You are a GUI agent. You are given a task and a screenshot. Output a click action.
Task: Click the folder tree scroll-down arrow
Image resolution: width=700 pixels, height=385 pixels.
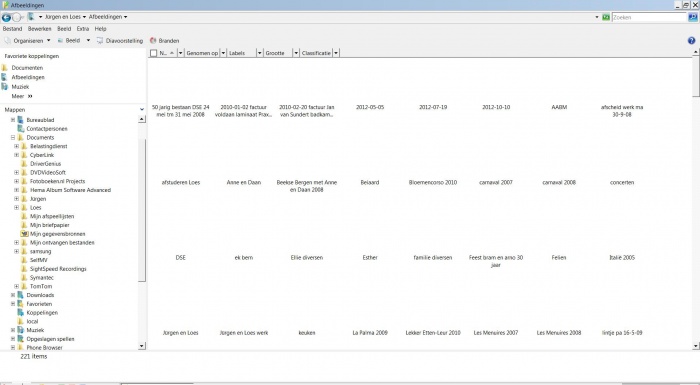pos(142,346)
